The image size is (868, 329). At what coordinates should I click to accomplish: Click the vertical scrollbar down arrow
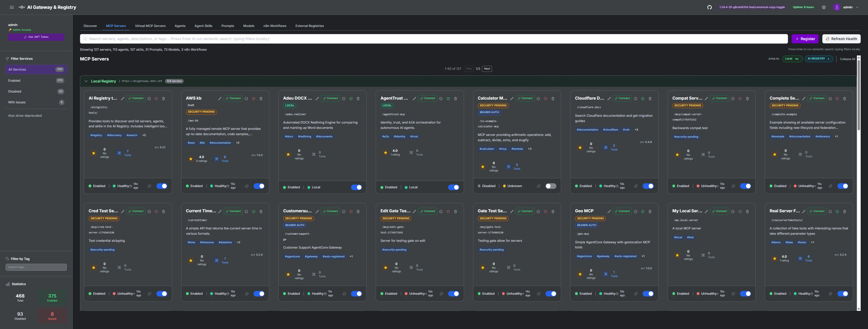point(858,309)
